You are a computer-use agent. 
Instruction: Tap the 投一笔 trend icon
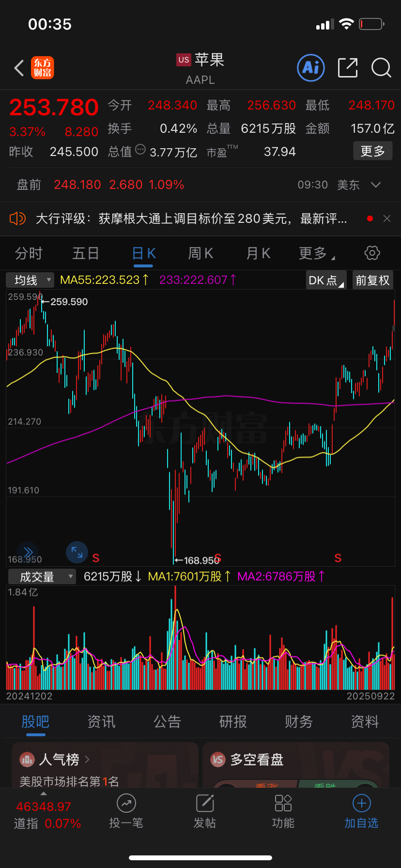click(126, 803)
